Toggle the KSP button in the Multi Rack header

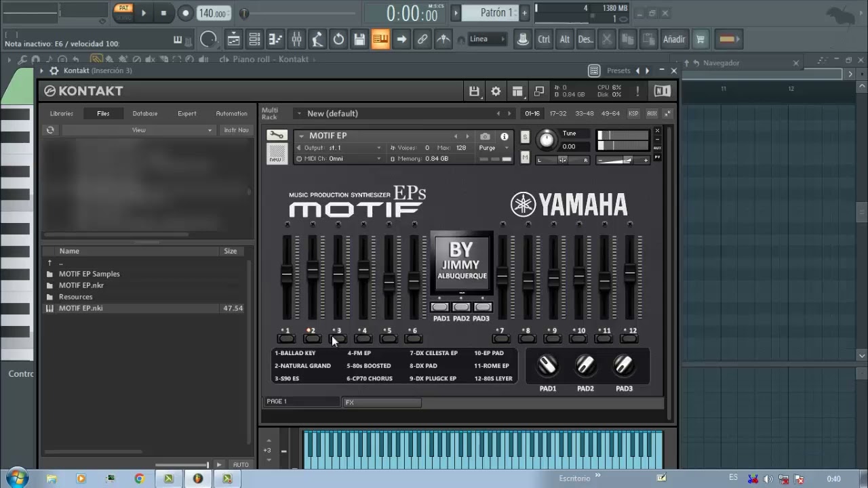coord(633,113)
